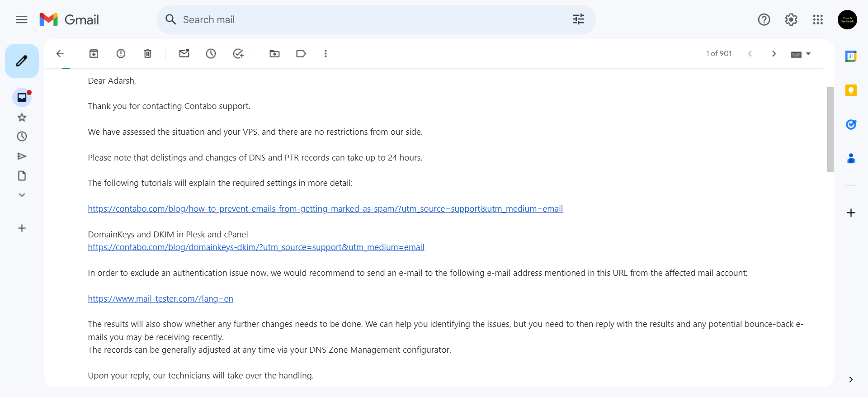Report this email as spam

121,54
